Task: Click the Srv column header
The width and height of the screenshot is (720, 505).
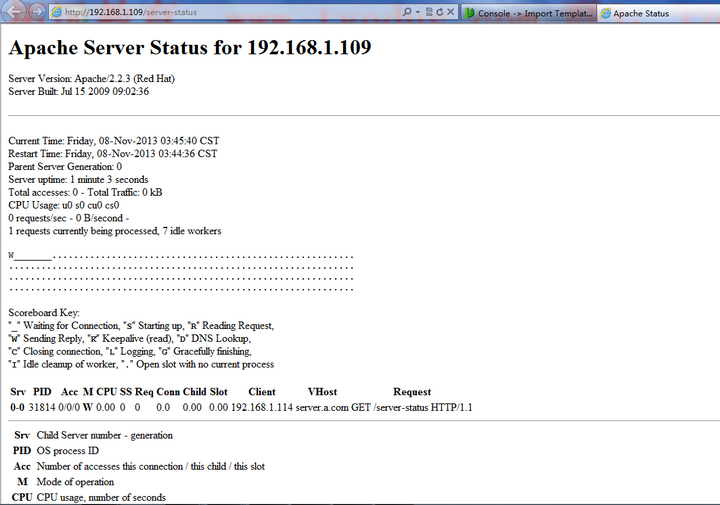Action: click(x=17, y=392)
